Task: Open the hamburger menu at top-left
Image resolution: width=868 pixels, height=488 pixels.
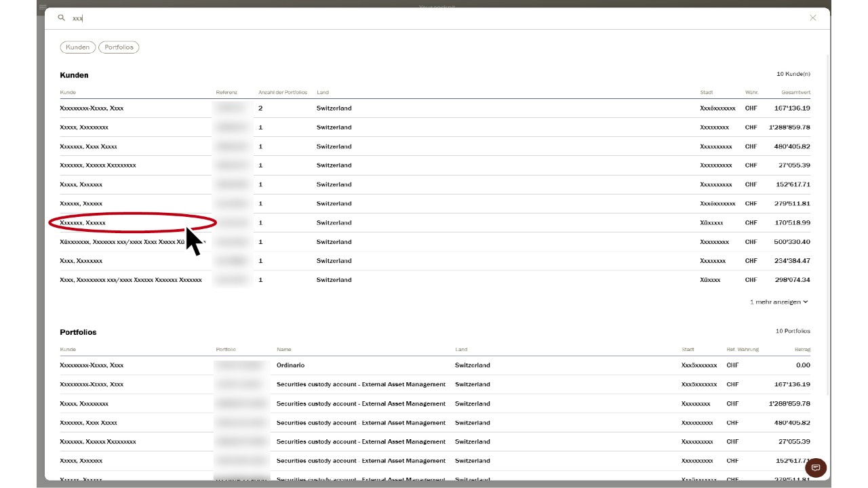Action: click(x=43, y=7)
